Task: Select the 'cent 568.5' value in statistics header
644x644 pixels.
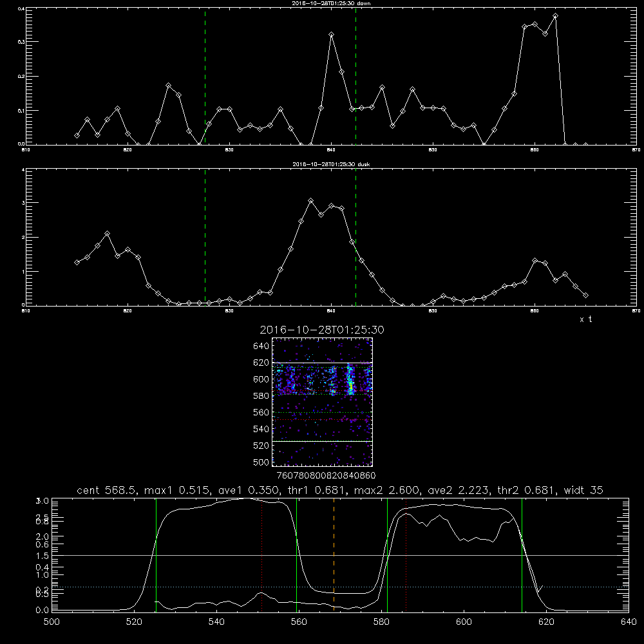Action: click(x=106, y=490)
